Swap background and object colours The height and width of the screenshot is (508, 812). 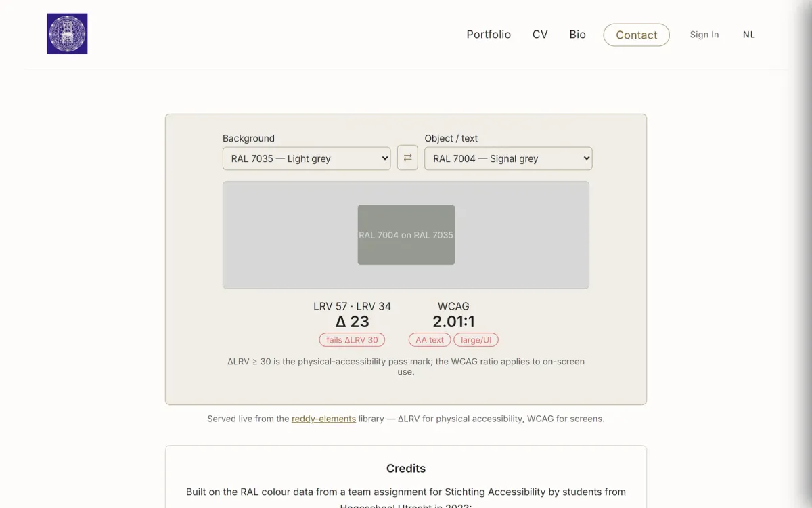[407, 158]
